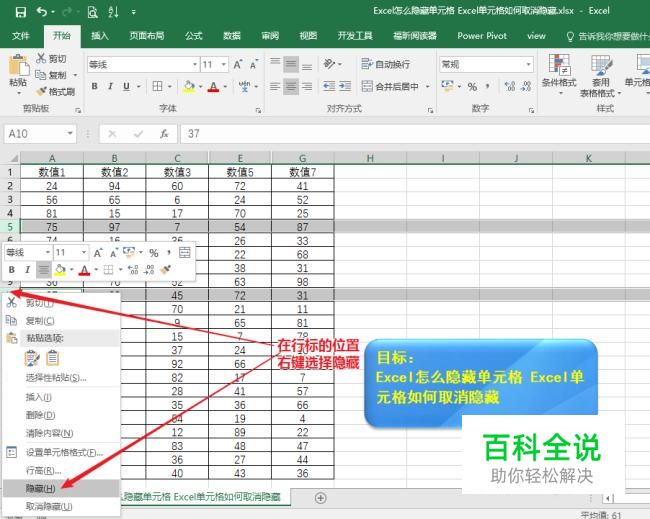Screen dimensions: 650x519
Task: Click the Insert Function fx icon
Action: click(164, 134)
